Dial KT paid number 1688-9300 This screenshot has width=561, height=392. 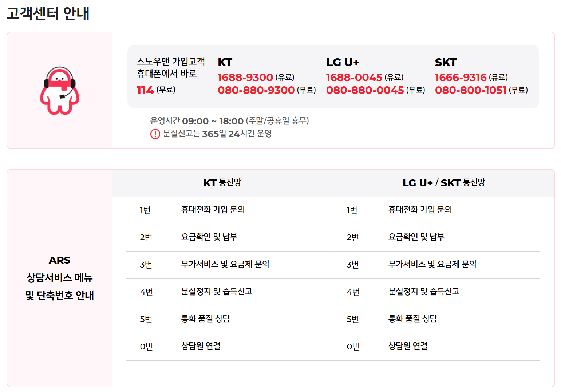coord(245,77)
